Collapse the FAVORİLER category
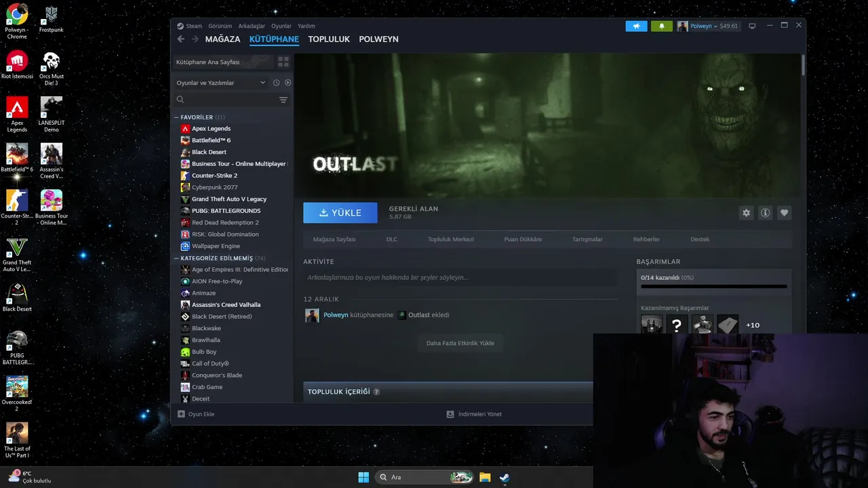The width and height of the screenshot is (868, 488). (x=176, y=117)
